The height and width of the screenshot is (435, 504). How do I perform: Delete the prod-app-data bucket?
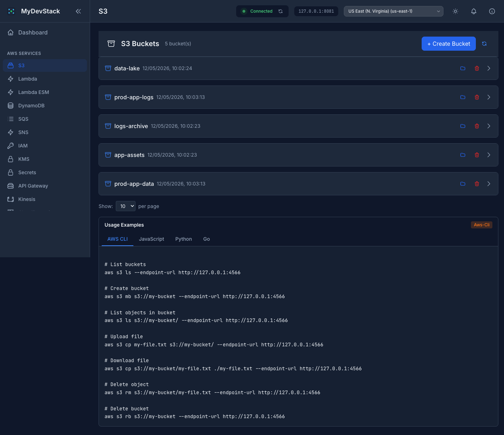pyautogui.click(x=477, y=184)
